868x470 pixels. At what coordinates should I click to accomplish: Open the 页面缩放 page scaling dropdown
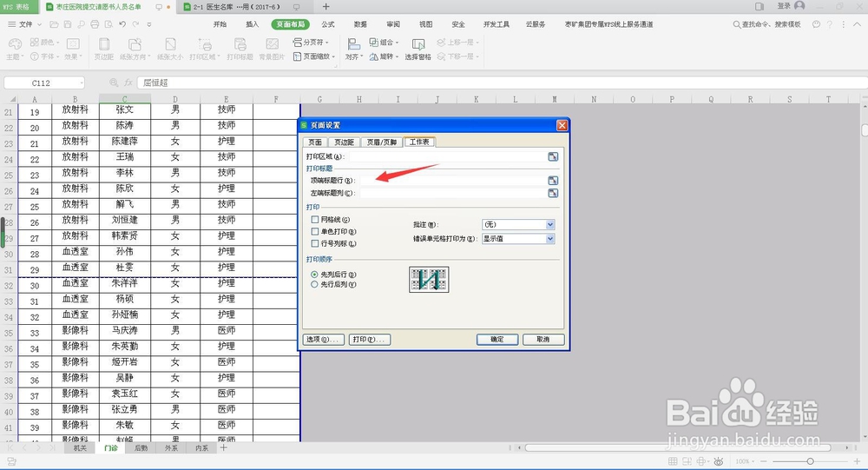point(314,56)
